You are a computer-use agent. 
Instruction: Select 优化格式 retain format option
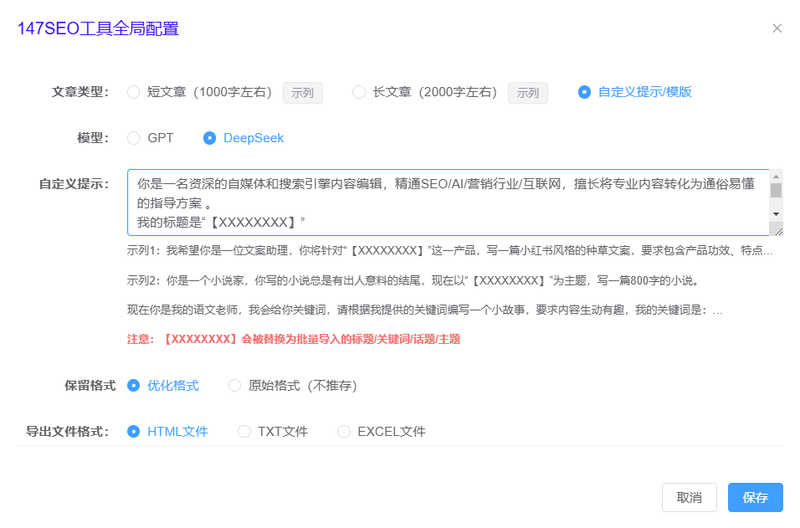pyautogui.click(x=163, y=386)
